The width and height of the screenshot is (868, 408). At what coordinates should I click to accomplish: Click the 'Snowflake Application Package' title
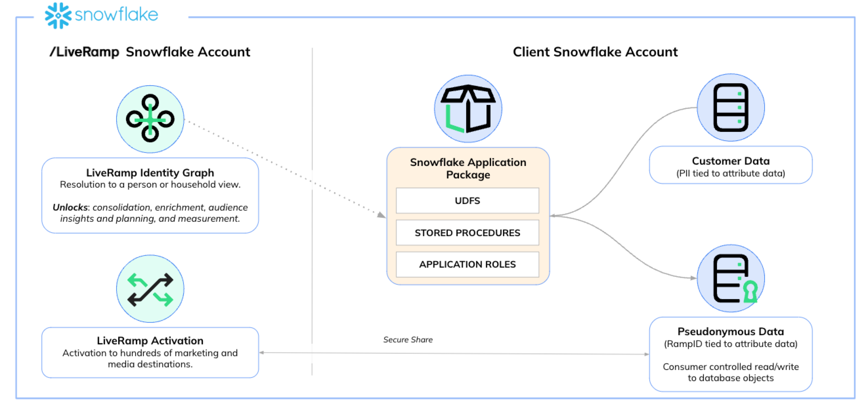tap(468, 168)
